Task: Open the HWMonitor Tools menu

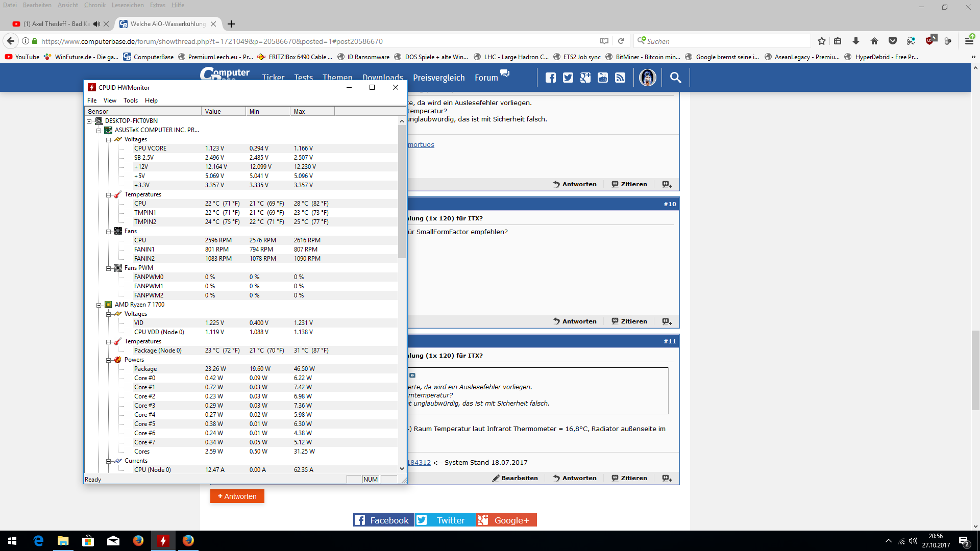Action: click(x=131, y=101)
